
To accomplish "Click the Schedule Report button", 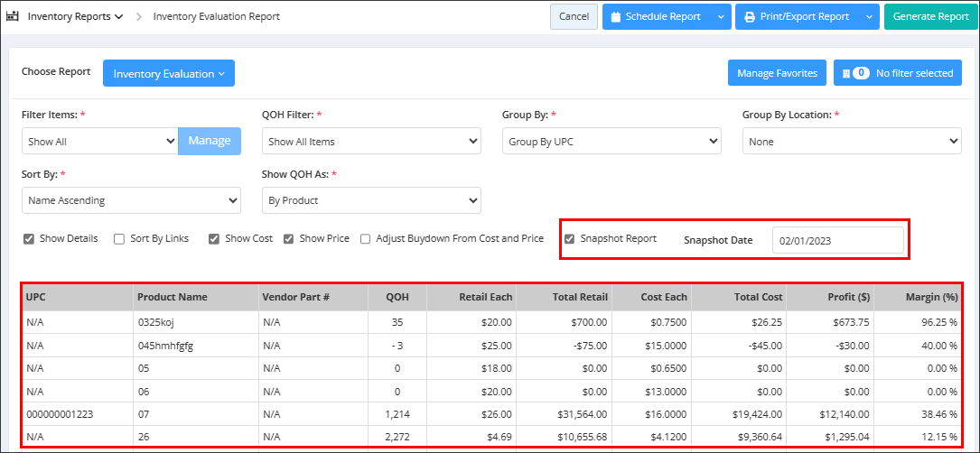I will pyautogui.click(x=657, y=17).
